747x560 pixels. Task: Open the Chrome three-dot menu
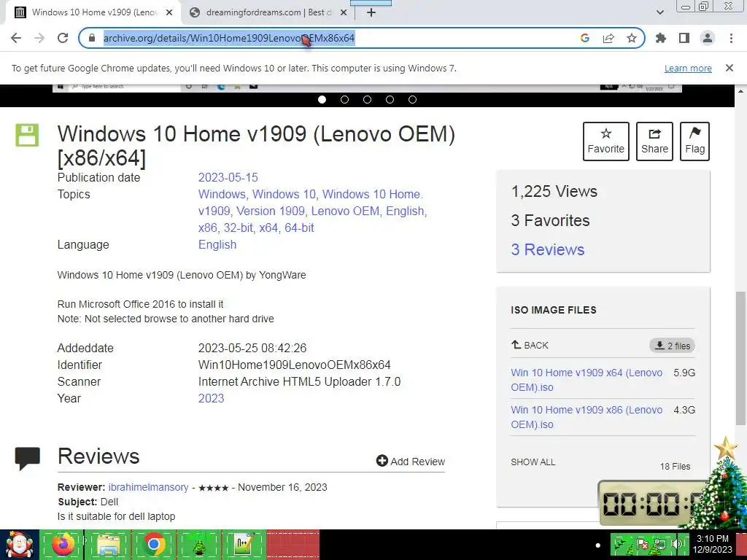click(x=731, y=38)
